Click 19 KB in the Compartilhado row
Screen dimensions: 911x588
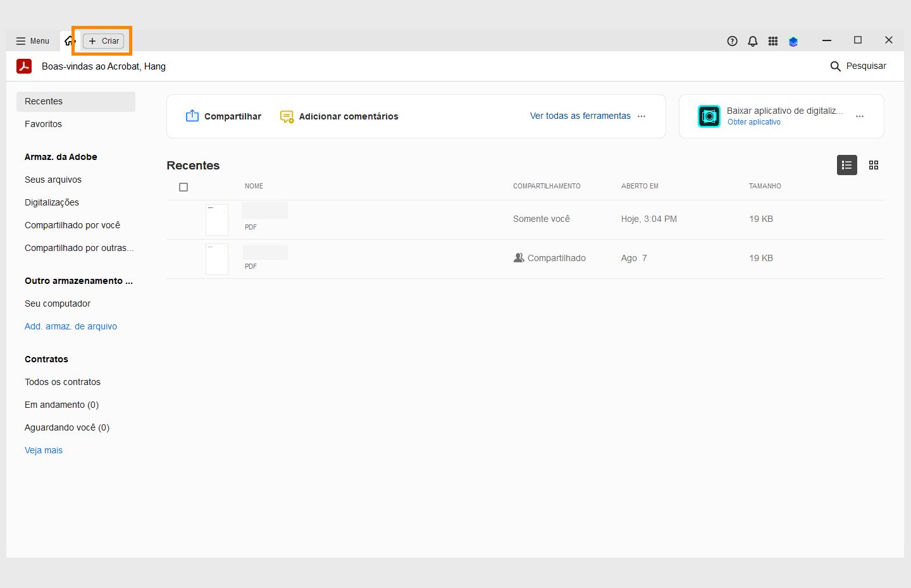(x=761, y=259)
